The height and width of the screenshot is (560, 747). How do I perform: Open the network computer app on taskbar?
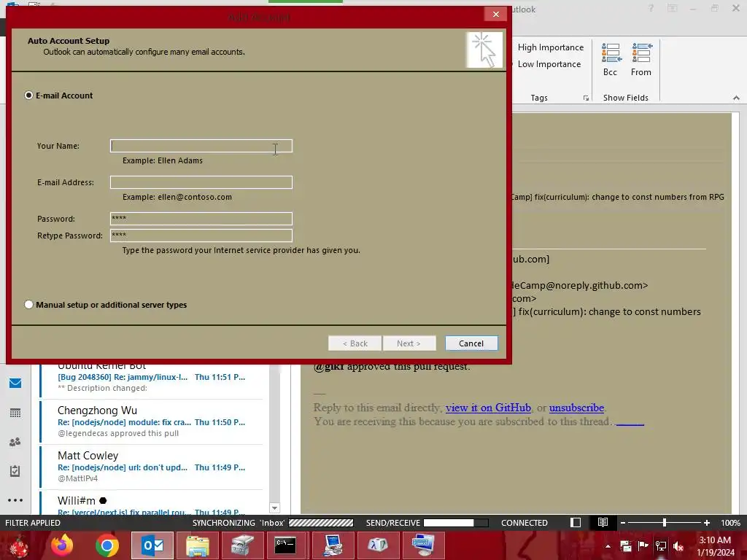click(x=333, y=546)
